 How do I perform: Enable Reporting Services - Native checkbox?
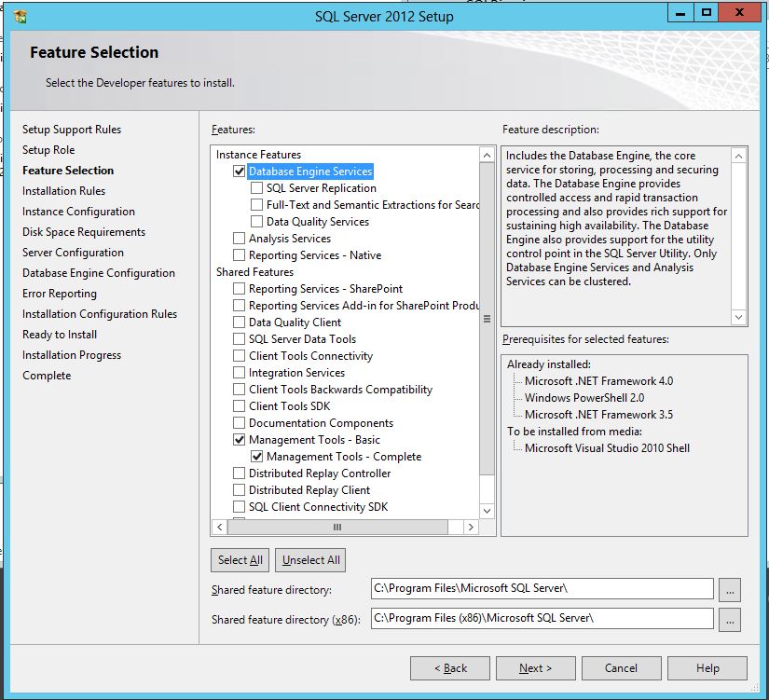239,255
